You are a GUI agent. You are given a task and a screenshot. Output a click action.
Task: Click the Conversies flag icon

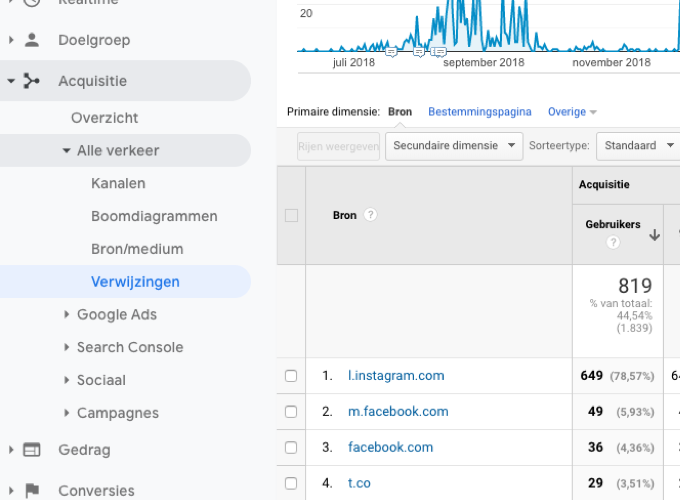32,490
